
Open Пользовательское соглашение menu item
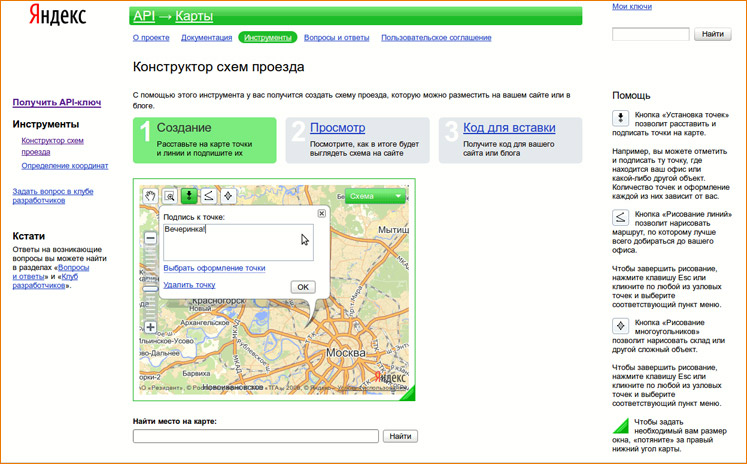click(x=436, y=38)
